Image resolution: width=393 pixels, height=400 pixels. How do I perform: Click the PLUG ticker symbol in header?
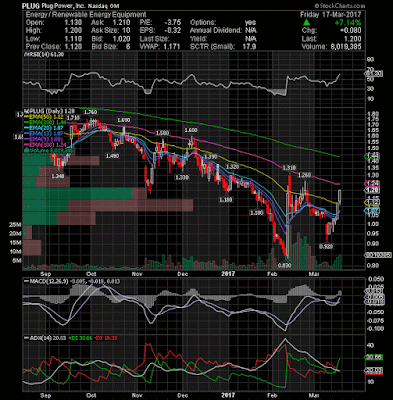coord(31,6)
